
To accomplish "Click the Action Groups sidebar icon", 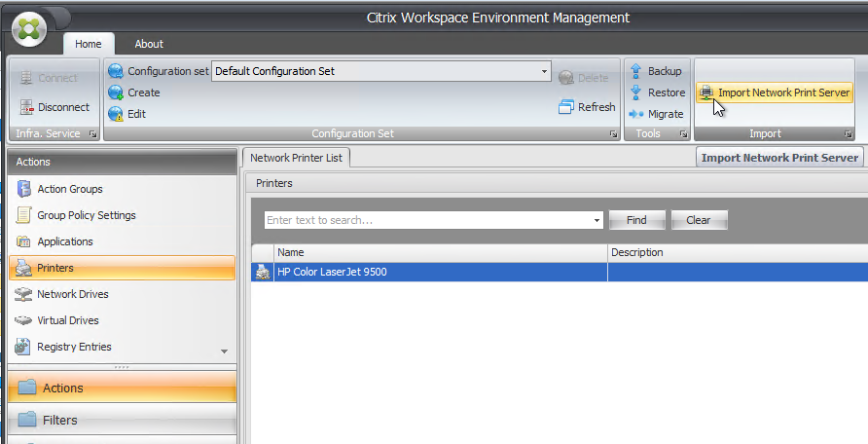I will click(23, 189).
